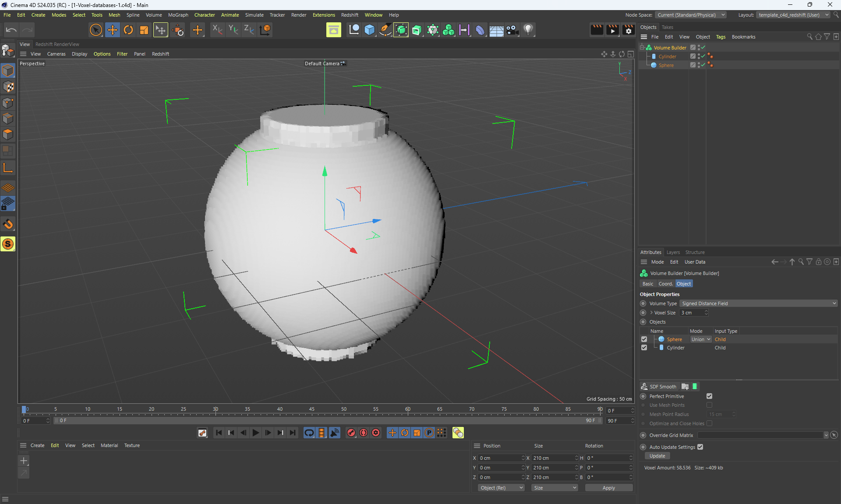The height and width of the screenshot is (504, 841).
Task: Disable the Cylinder entry checkbox in the Objects list
Action: point(644,348)
